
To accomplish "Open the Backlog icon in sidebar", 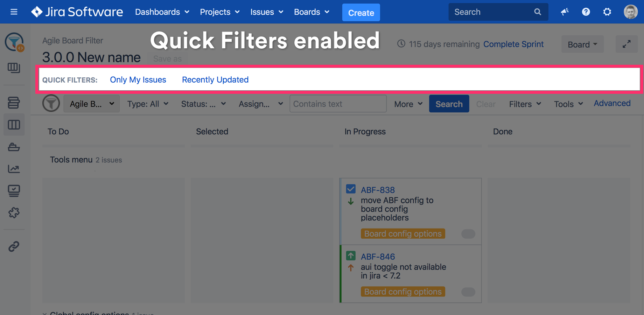I will click(x=14, y=103).
